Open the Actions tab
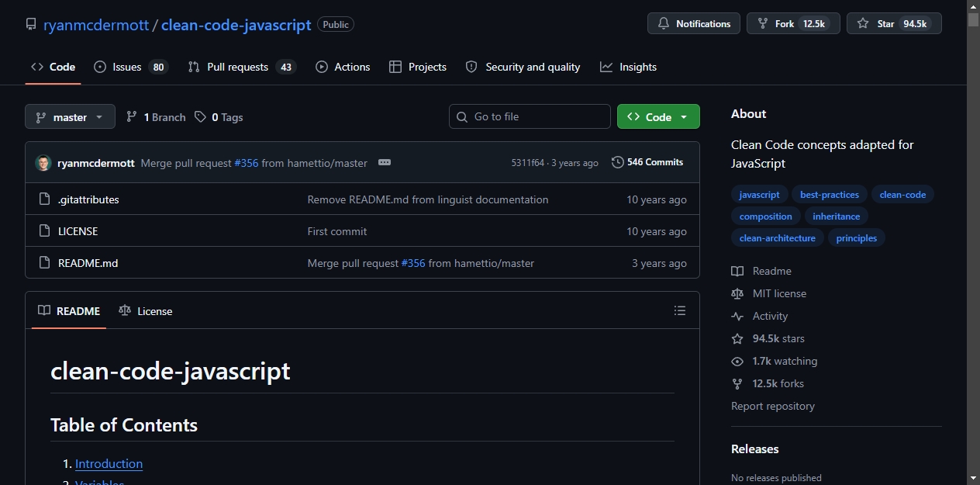The height and width of the screenshot is (485, 980). [x=343, y=67]
